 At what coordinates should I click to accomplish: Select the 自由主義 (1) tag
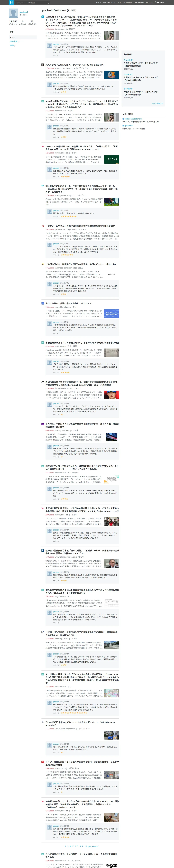(x=15, y=41)
